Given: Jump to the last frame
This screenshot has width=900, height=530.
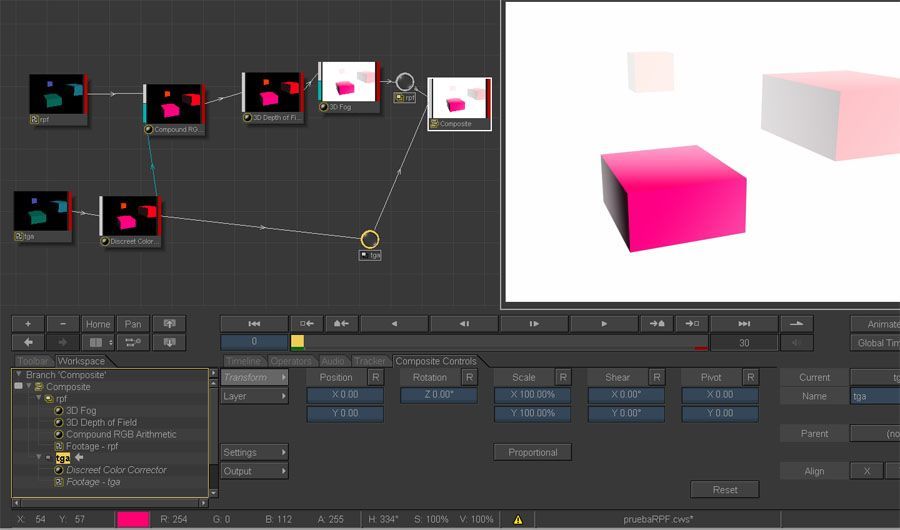Looking at the screenshot, I should pyautogui.click(x=744, y=324).
